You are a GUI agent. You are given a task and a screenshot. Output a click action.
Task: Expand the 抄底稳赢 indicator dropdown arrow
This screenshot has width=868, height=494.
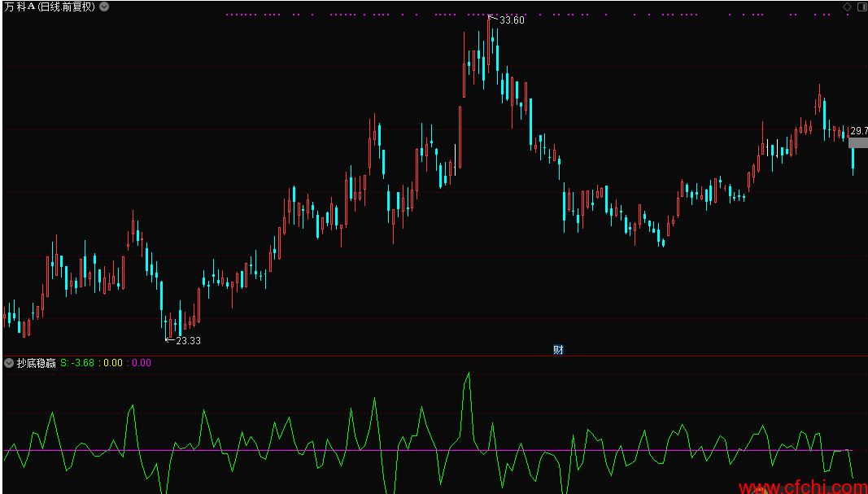click(9, 363)
